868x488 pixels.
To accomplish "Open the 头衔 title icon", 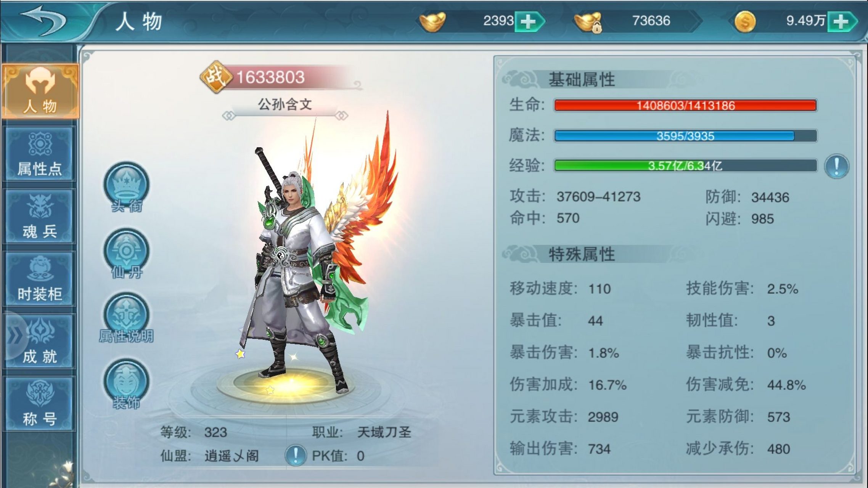I will (x=127, y=187).
